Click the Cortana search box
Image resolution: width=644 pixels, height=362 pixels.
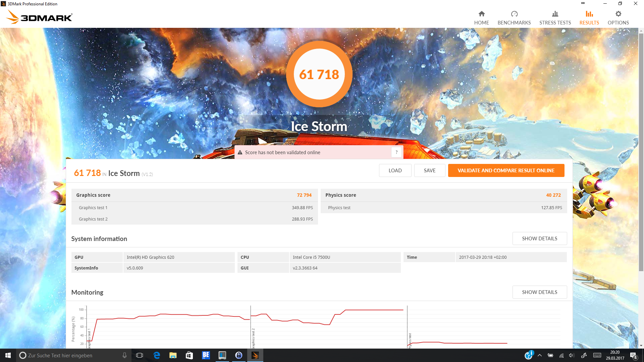74,355
